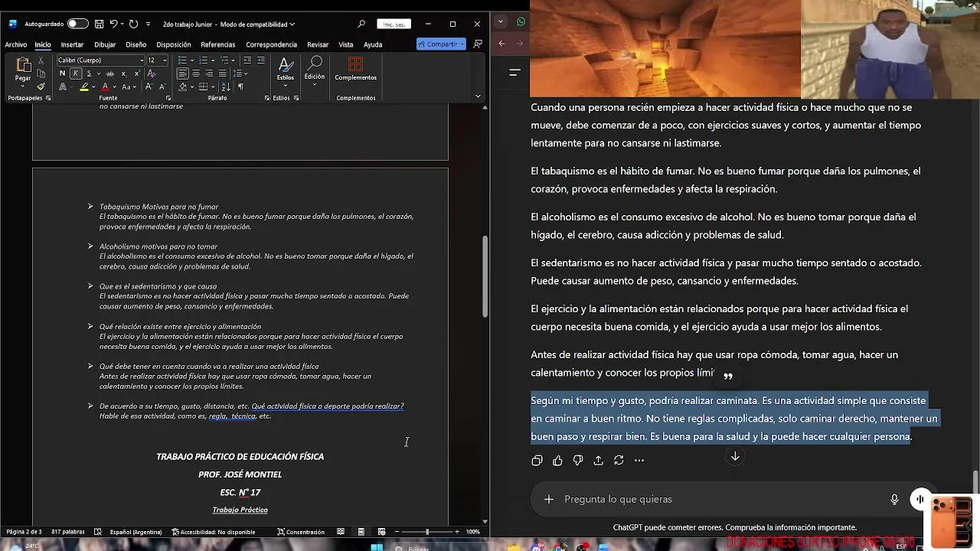Share the ChatGPT response
The width and height of the screenshot is (980, 551).
(x=598, y=460)
